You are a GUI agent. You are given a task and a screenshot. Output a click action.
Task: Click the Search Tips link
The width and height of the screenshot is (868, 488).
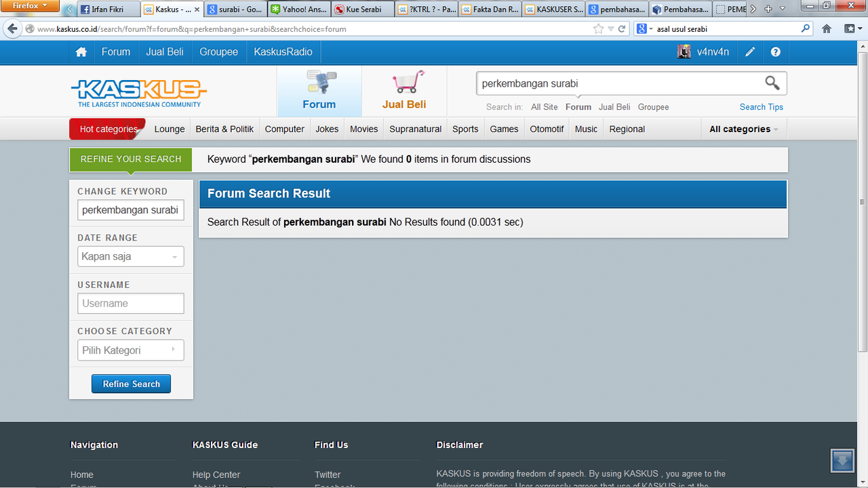click(762, 107)
